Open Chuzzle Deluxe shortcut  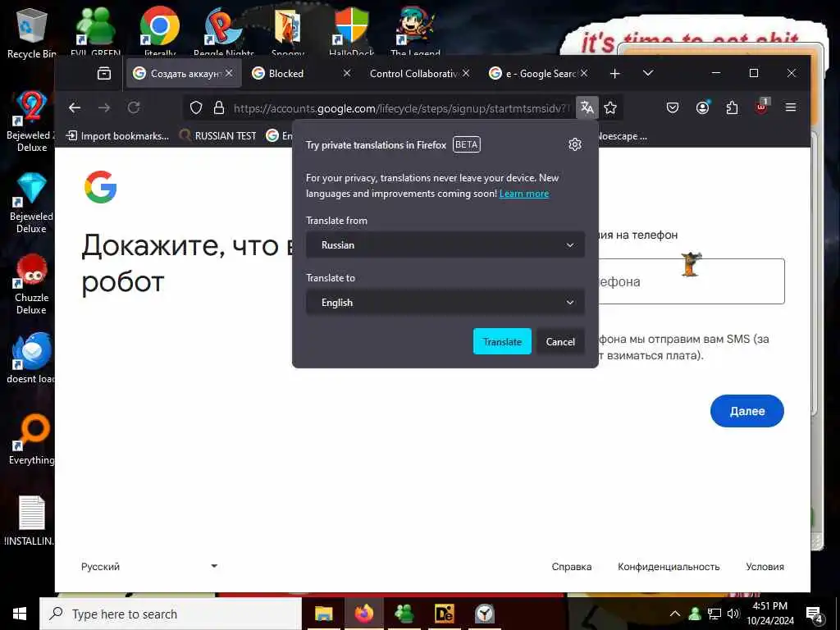(x=31, y=285)
